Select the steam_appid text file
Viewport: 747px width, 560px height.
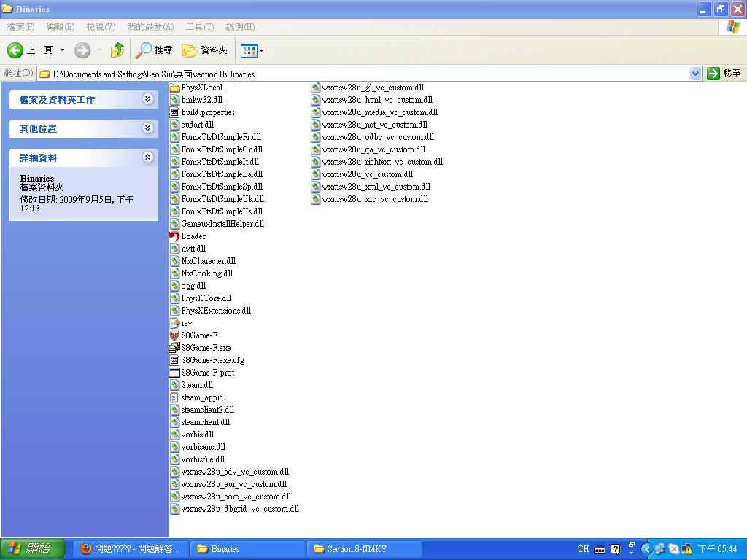(x=201, y=397)
